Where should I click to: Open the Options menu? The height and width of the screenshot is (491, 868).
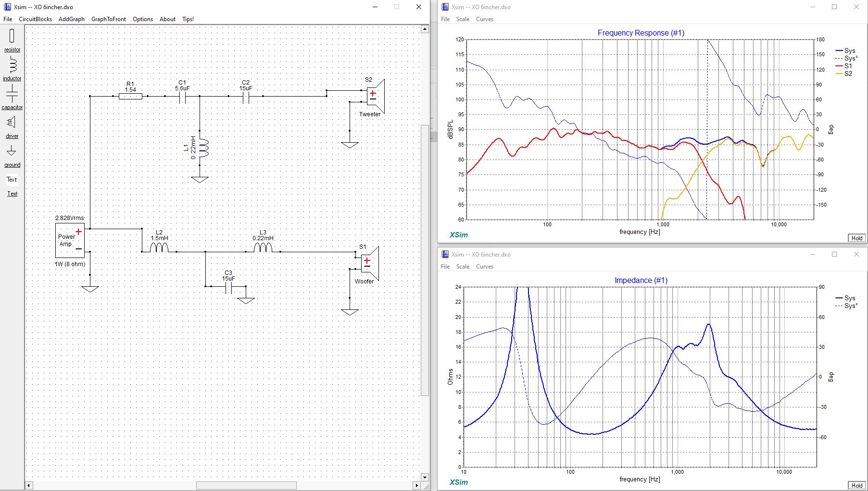coord(143,19)
